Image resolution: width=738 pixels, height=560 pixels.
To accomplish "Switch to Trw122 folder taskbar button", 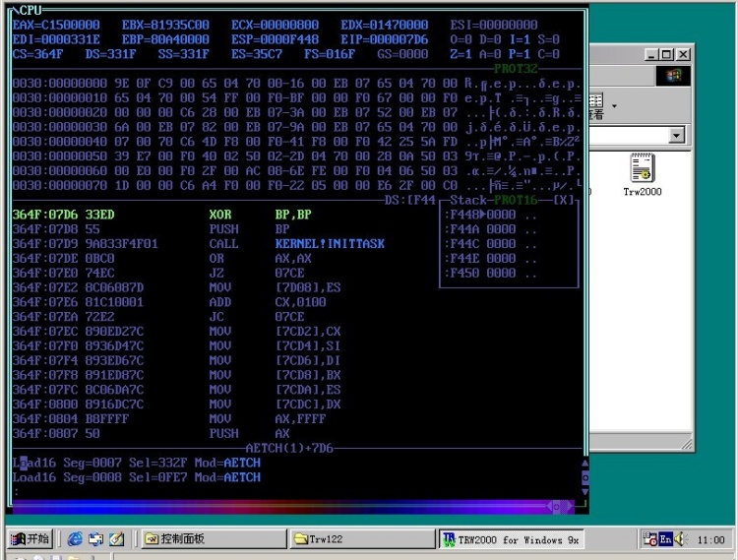I will click(x=362, y=538).
